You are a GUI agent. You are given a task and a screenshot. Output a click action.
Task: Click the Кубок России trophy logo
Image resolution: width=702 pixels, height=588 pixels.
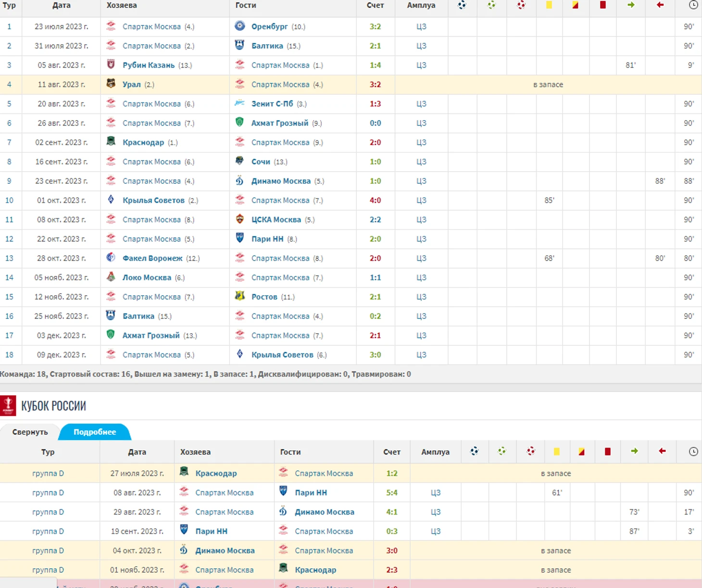tap(8, 405)
